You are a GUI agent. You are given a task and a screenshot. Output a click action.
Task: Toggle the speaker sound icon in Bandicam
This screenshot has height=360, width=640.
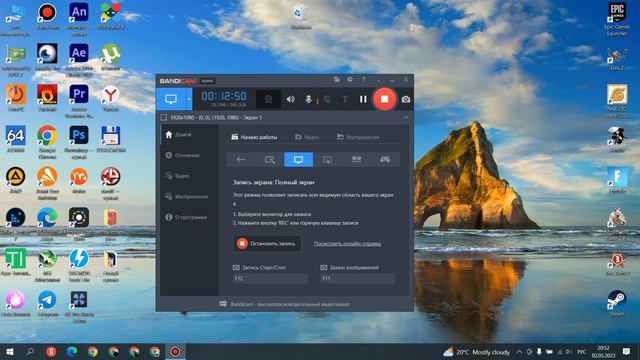click(291, 99)
